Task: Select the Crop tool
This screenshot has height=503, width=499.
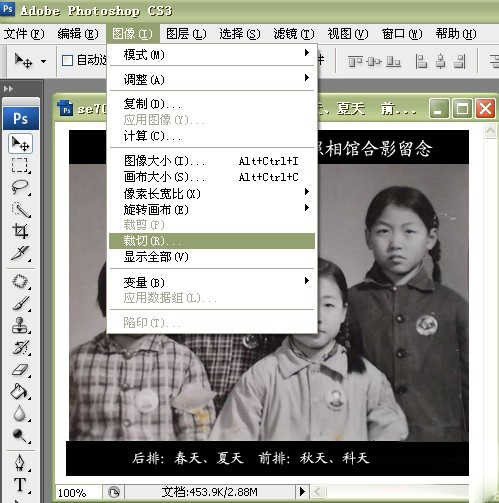Action: [20, 231]
